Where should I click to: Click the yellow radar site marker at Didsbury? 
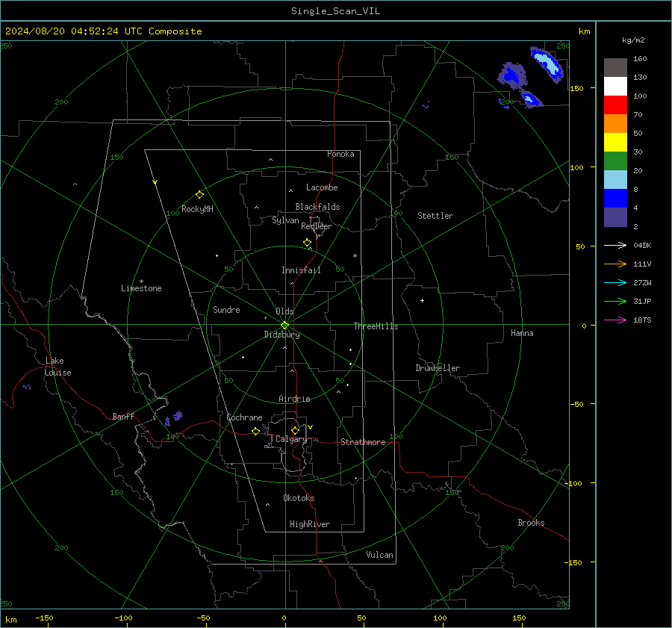pos(285,326)
